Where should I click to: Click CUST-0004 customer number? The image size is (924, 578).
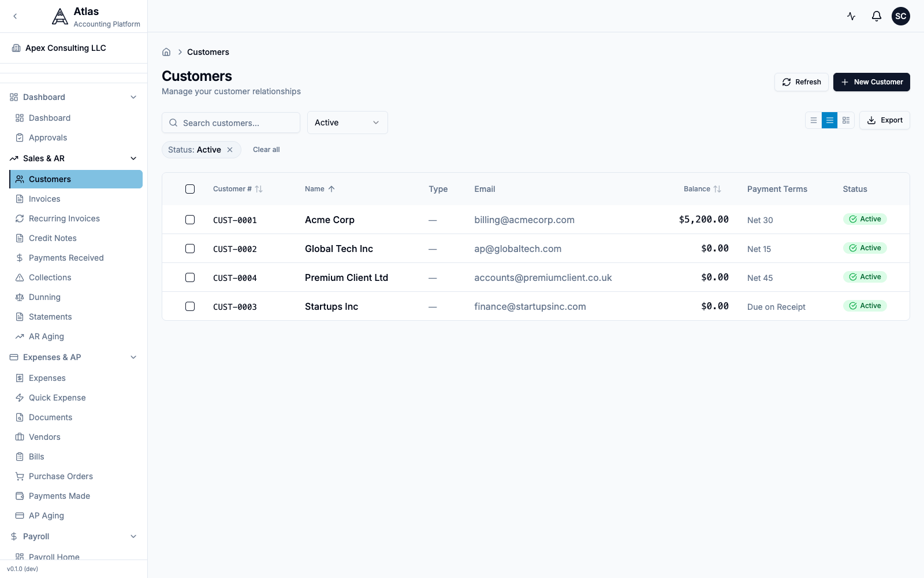tap(235, 278)
